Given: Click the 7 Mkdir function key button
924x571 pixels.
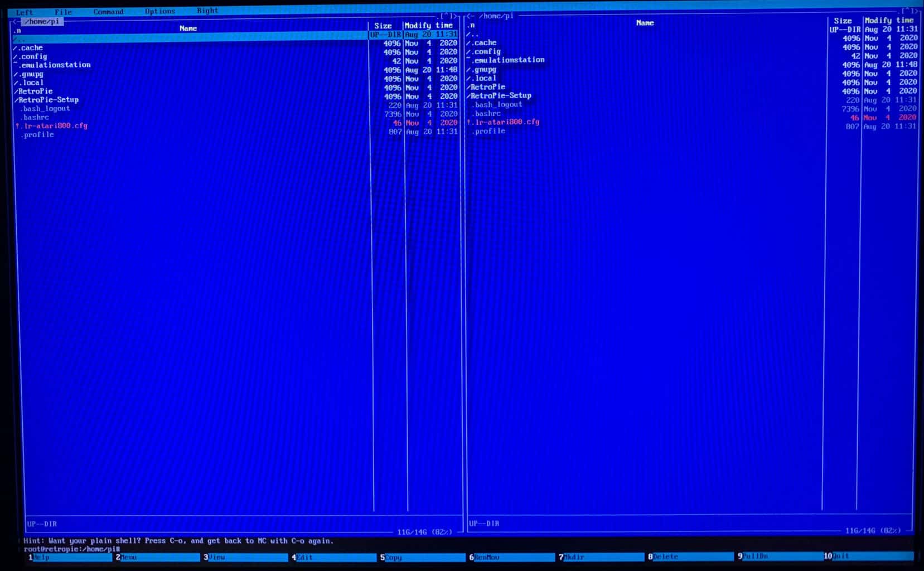Looking at the screenshot, I should 602,557.
